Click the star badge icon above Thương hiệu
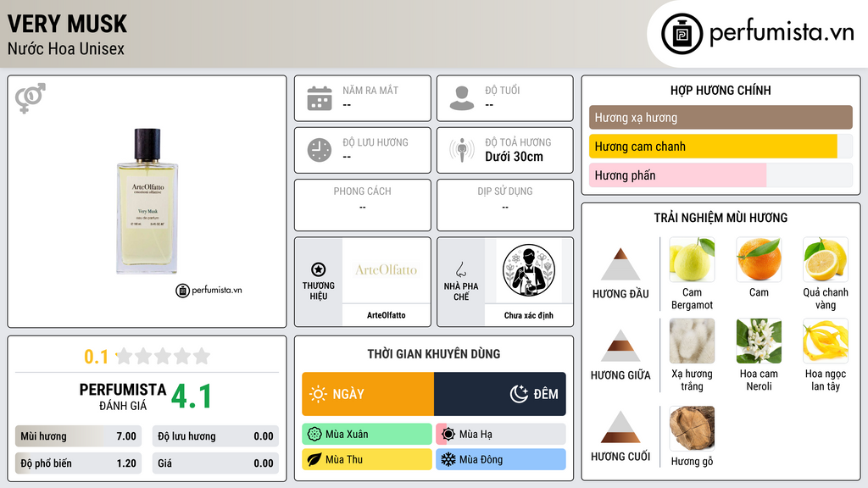Image resolution: width=868 pixels, height=488 pixels. pyautogui.click(x=319, y=269)
